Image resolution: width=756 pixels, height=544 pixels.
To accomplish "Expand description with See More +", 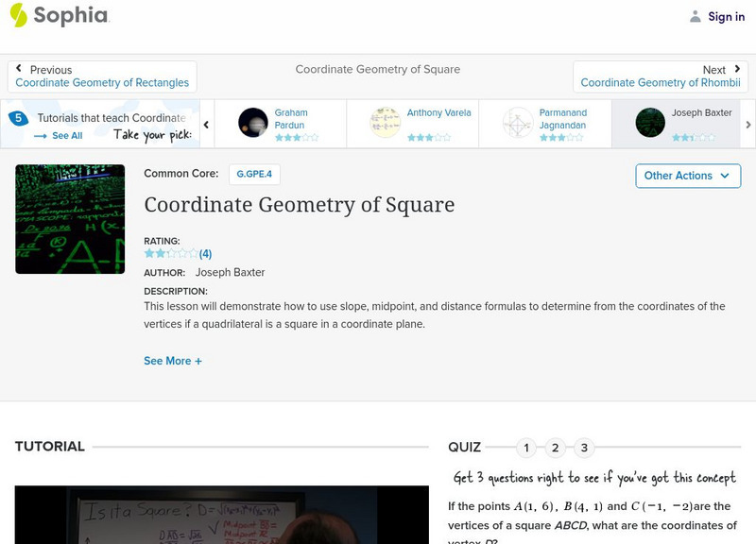I will pyautogui.click(x=173, y=361).
